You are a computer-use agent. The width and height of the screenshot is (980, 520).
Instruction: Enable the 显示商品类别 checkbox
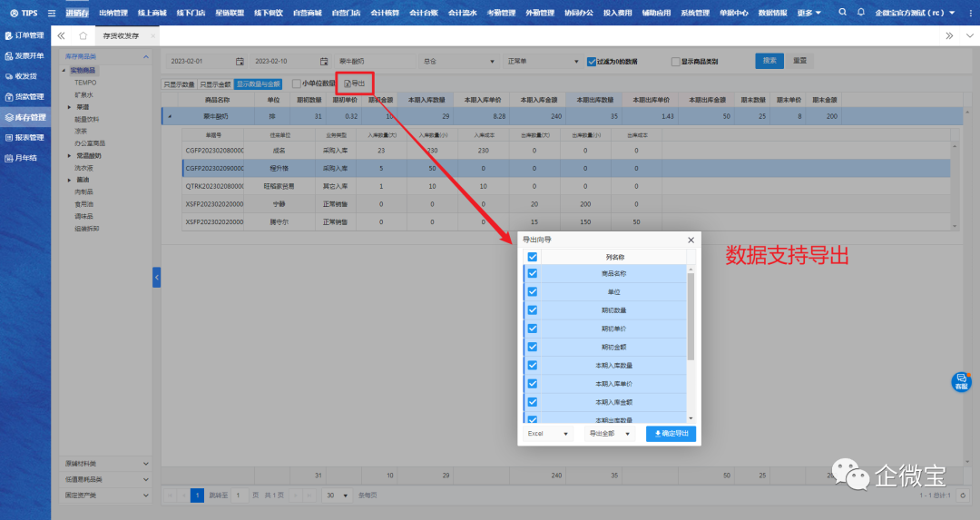[675, 62]
